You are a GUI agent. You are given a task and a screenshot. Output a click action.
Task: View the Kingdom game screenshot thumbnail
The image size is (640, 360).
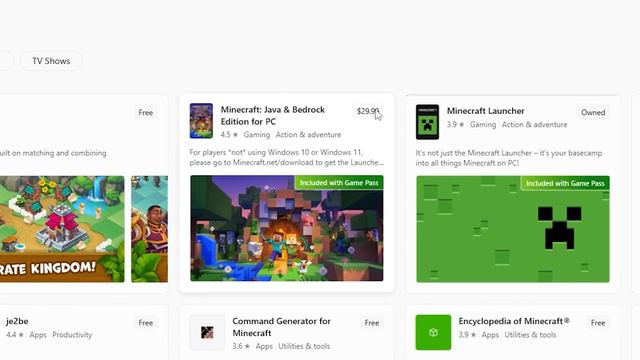(x=62, y=229)
